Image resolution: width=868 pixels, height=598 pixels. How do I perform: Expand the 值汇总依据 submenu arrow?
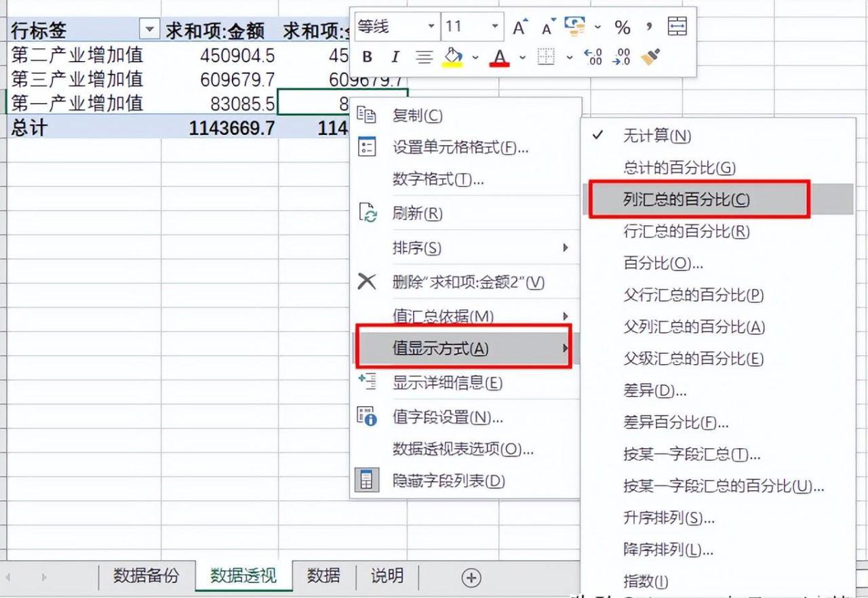click(x=565, y=316)
